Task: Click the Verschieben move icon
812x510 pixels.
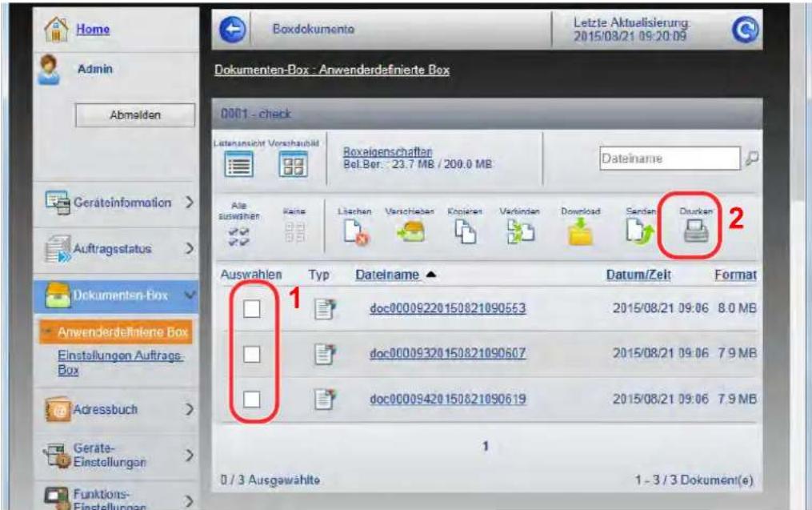Action: tap(411, 231)
